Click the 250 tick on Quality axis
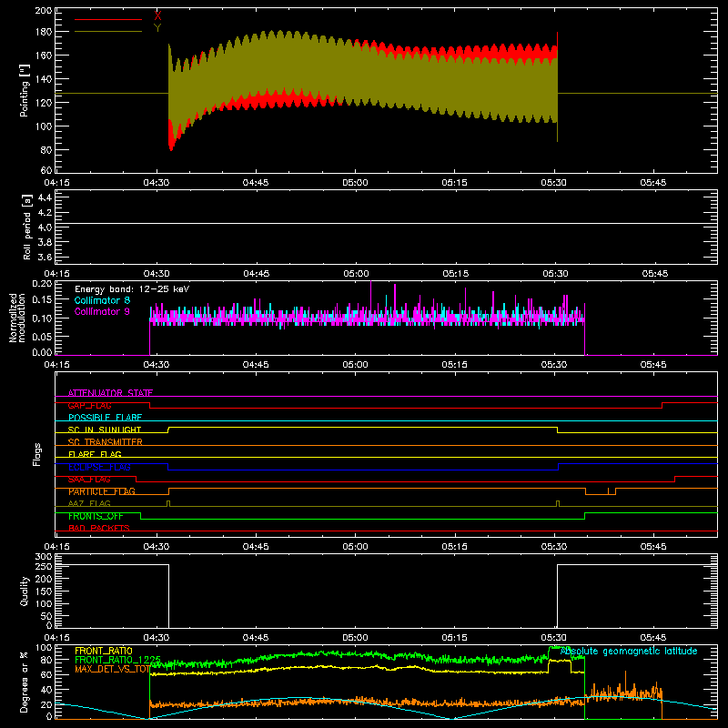The image size is (728, 728). pos(44,567)
